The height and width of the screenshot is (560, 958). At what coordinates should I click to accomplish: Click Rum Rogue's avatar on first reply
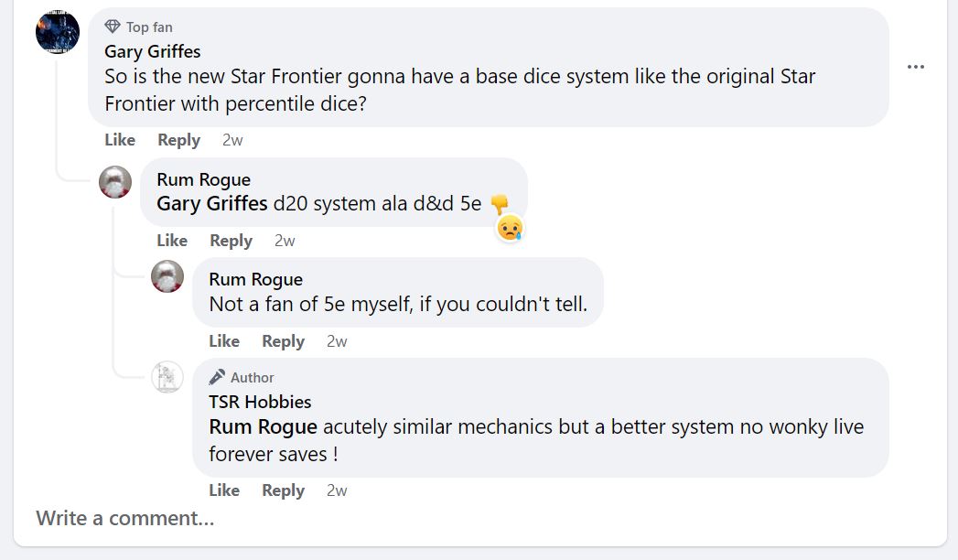coord(115,182)
